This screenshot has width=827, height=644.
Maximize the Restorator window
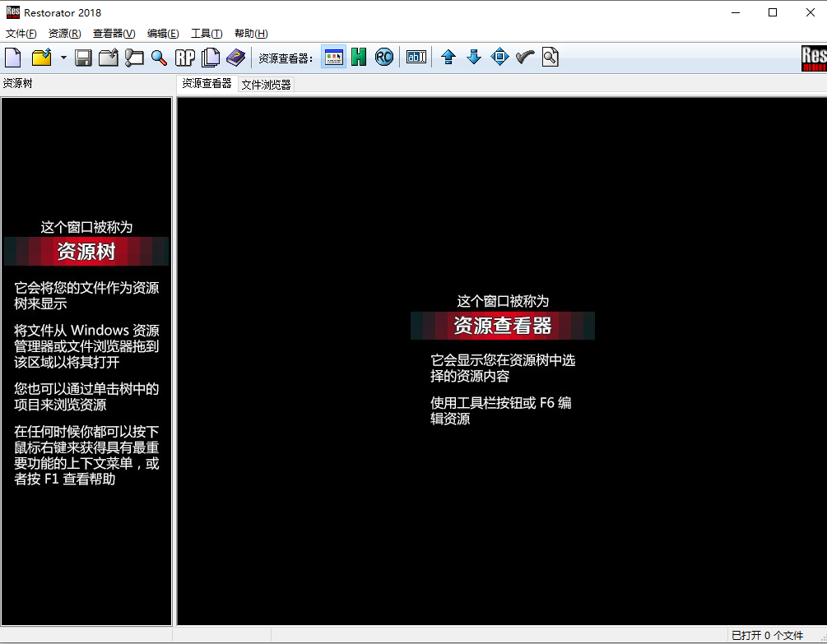coord(773,12)
